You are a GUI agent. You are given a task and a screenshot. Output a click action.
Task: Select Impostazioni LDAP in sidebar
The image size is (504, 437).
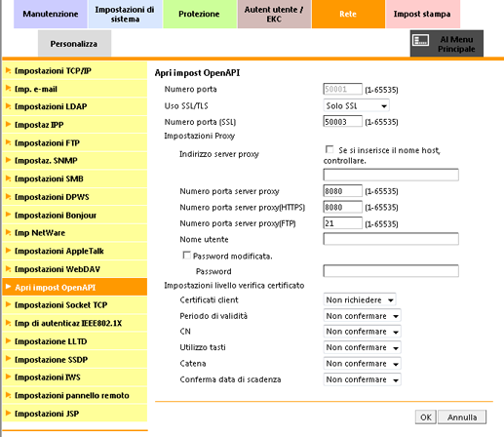[75, 106]
